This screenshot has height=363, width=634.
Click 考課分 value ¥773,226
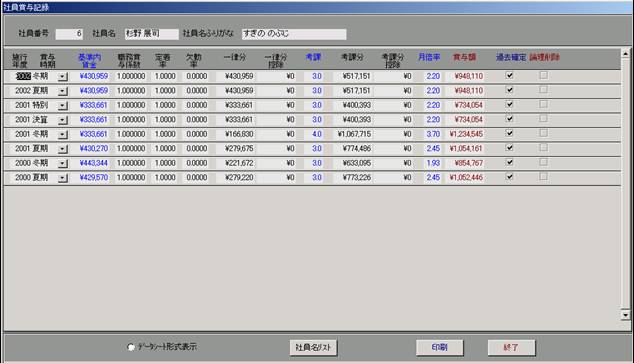(357, 177)
